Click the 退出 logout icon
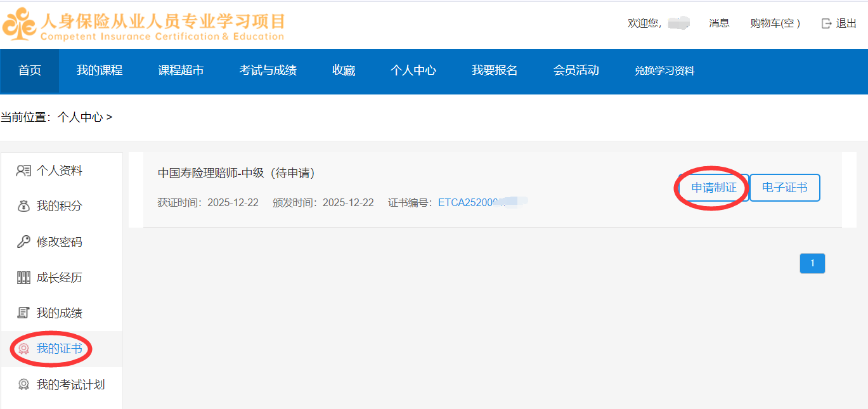Image resolution: width=868 pixels, height=409 pixels. (826, 23)
